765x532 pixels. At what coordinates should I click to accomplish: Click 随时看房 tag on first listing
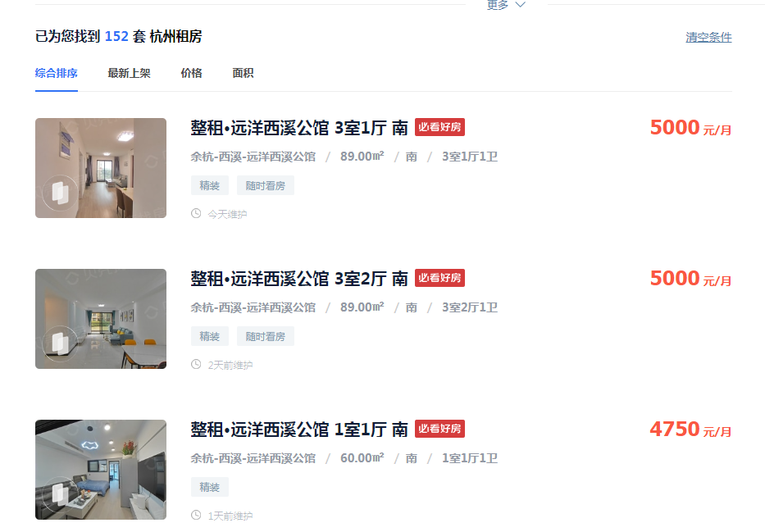coord(266,185)
